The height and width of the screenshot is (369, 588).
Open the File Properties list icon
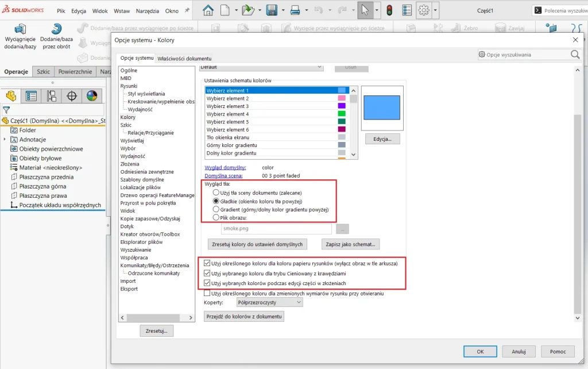click(x=407, y=10)
